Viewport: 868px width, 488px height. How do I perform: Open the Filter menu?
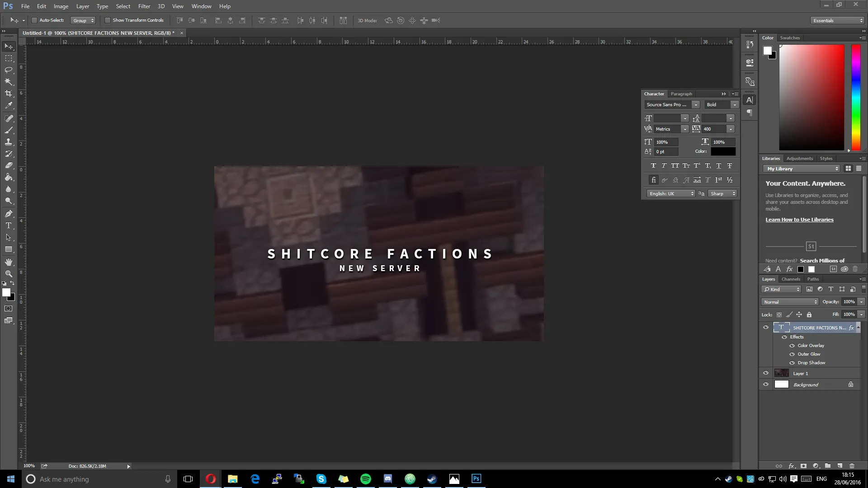(x=144, y=6)
